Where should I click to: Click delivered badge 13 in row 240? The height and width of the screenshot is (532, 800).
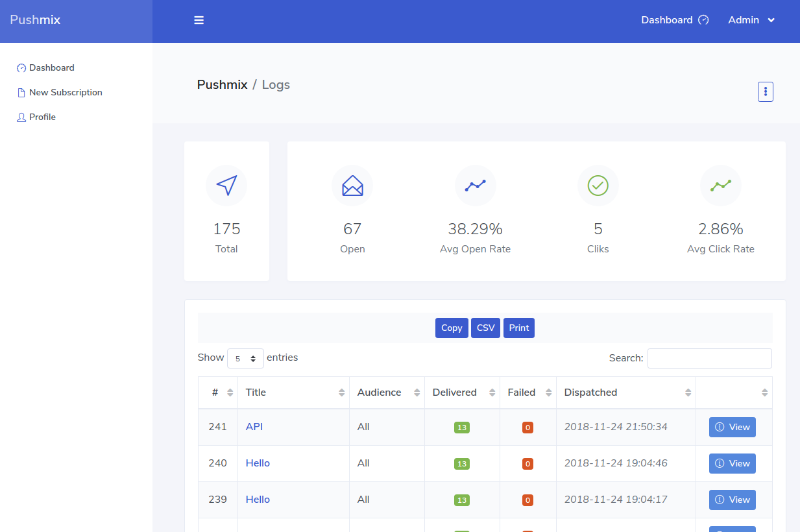coord(462,464)
